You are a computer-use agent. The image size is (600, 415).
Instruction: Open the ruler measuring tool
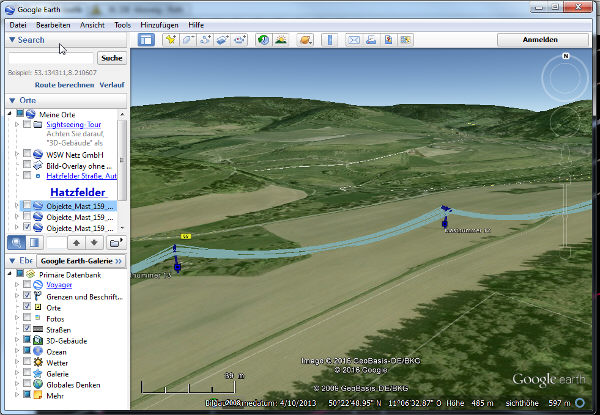(x=329, y=40)
